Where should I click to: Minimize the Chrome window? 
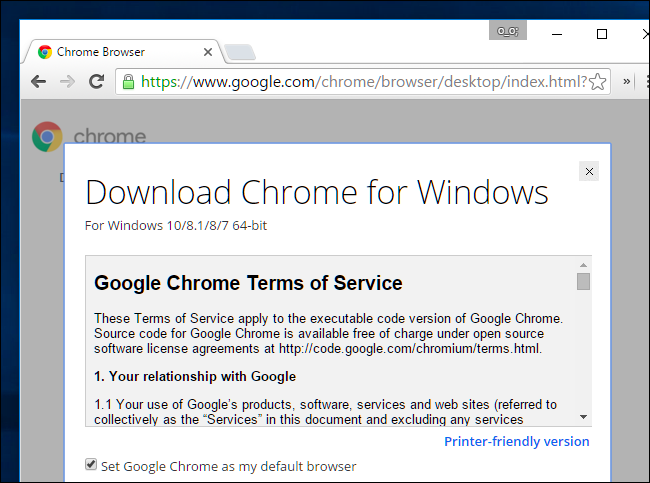(556, 33)
